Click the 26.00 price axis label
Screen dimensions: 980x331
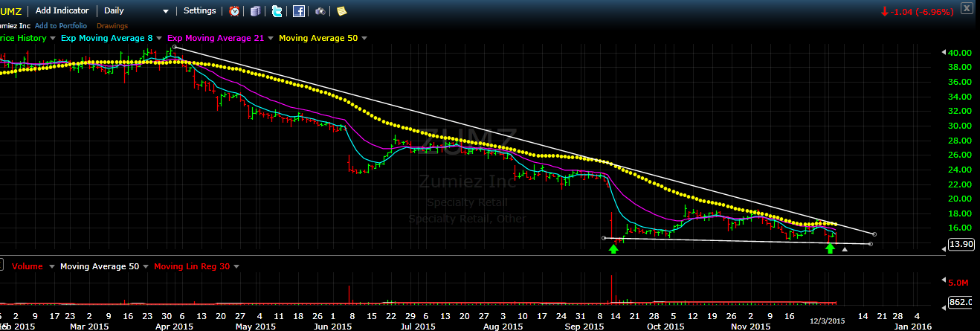coord(959,155)
